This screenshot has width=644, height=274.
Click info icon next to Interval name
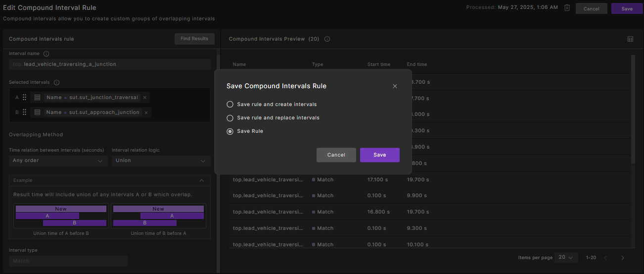(46, 54)
